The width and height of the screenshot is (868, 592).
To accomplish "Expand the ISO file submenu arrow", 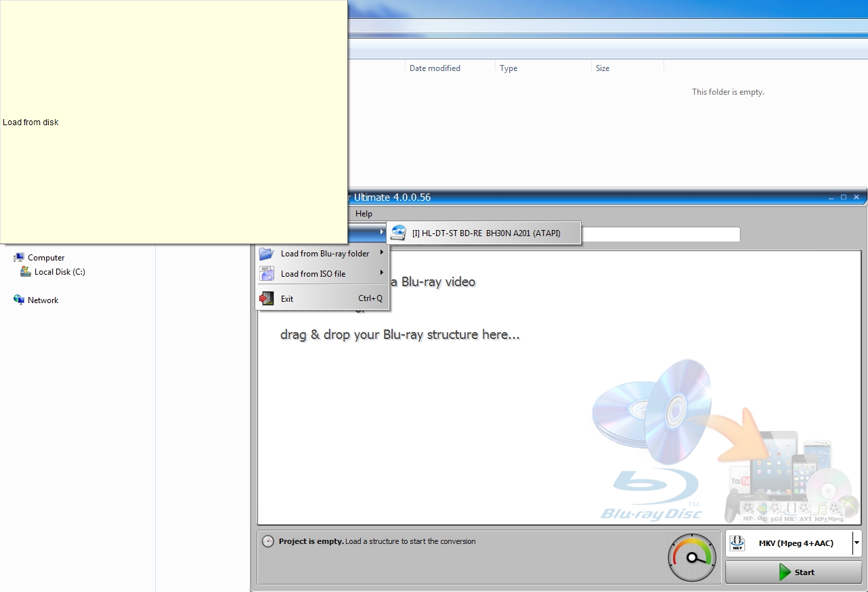I will pyautogui.click(x=382, y=273).
